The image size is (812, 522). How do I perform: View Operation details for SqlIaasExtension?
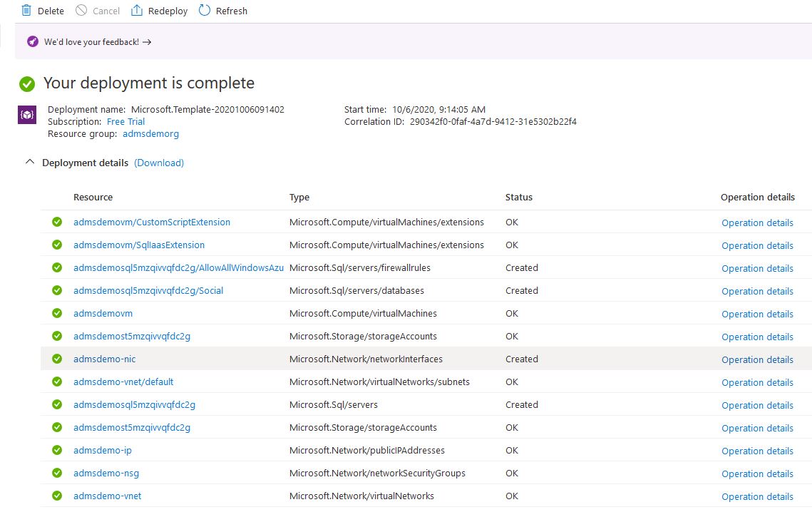(757, 245)
